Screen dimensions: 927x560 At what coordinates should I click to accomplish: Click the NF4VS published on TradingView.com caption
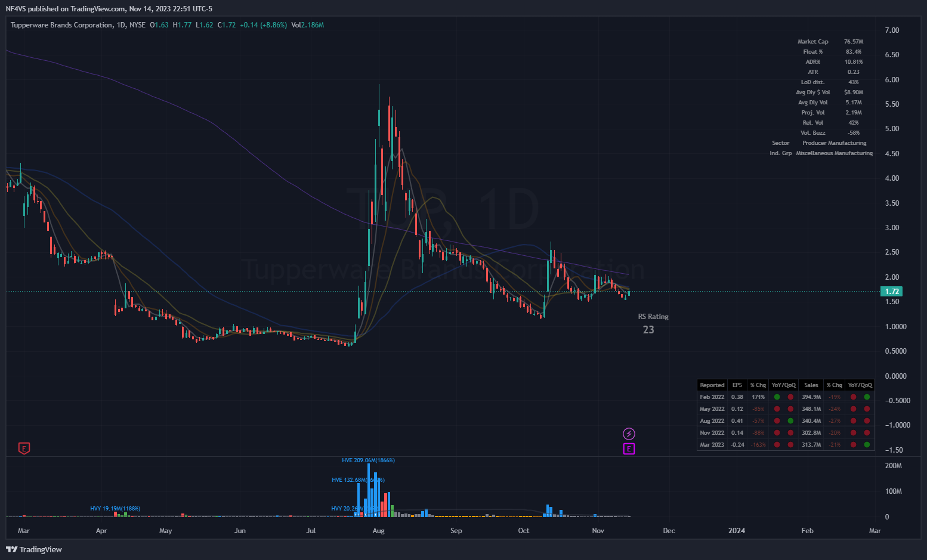pyautogui.click(x=109, y=9)
